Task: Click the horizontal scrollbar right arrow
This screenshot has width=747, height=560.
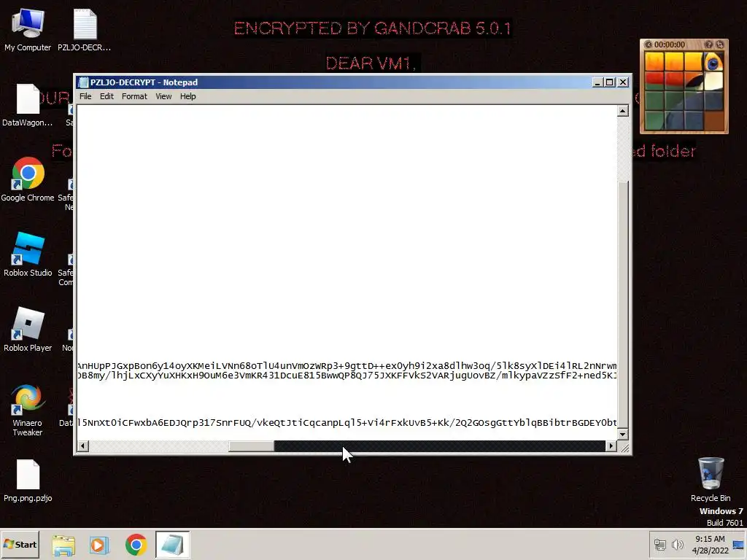Action: [611, 446]
